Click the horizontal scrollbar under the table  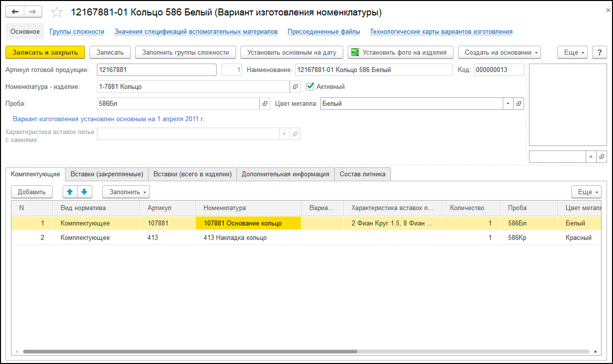[190, 351]
